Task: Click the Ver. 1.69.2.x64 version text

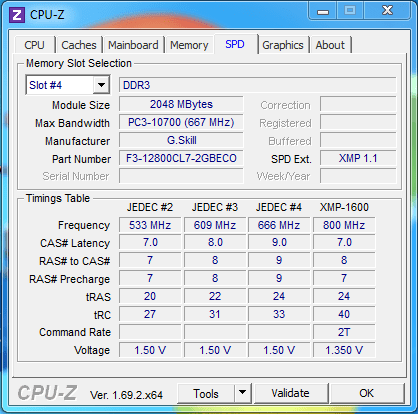Action: coord(126,395)
